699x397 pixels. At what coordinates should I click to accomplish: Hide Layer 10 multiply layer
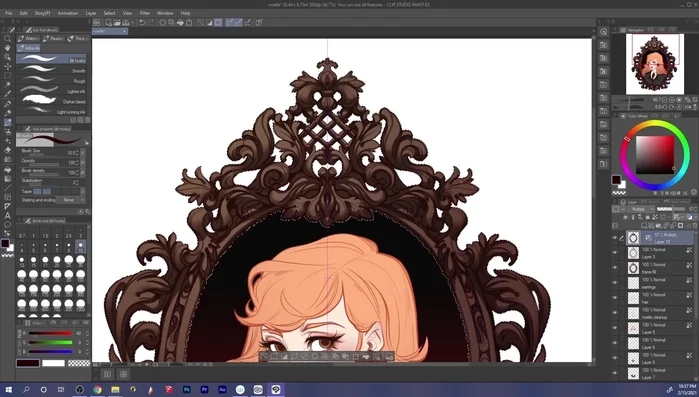click(615, 238)
